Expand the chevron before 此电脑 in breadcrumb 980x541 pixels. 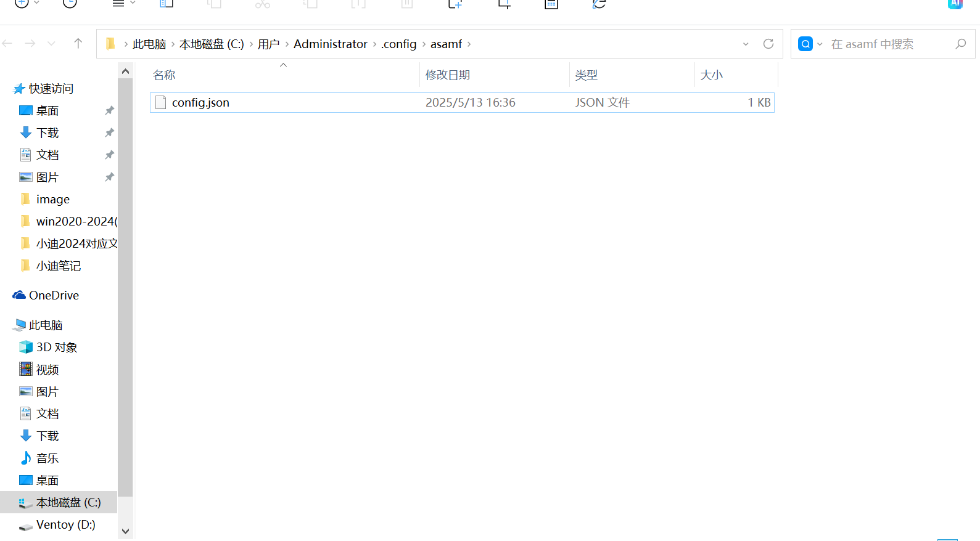[x=126, y=44]
